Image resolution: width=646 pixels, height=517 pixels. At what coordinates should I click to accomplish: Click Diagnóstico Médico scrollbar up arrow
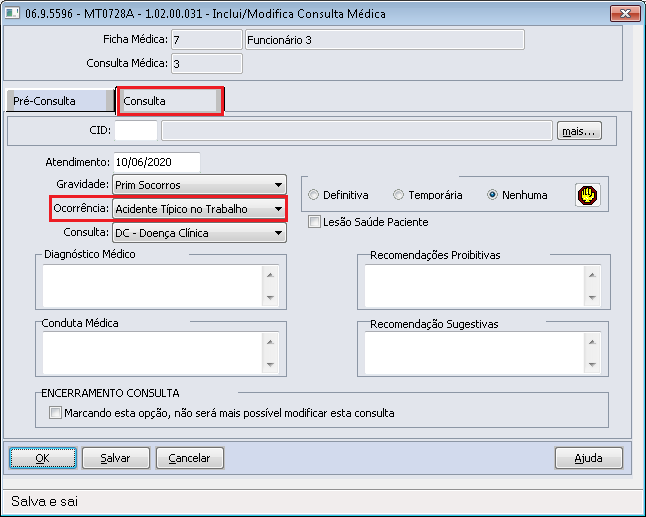pos(270,275)
